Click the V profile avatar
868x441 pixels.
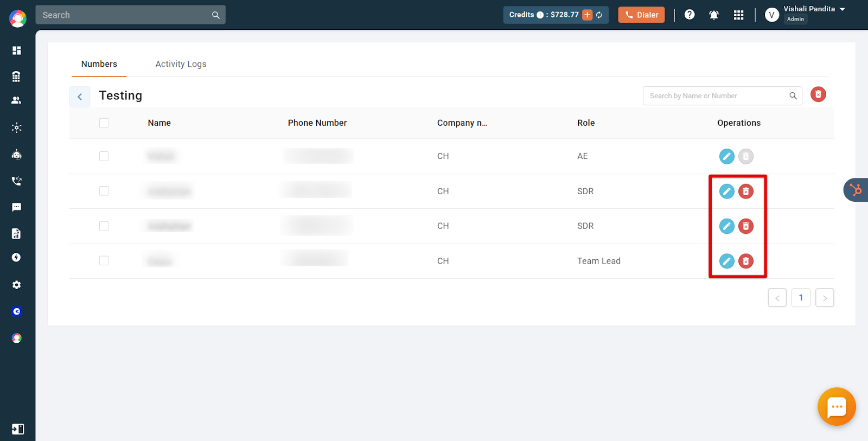tap(771, 15)
